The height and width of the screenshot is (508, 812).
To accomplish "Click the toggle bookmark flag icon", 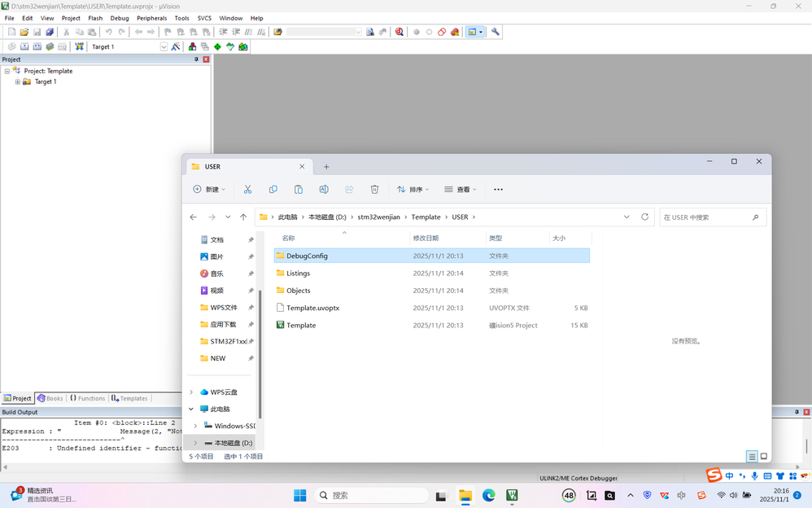I will point(168,32).
